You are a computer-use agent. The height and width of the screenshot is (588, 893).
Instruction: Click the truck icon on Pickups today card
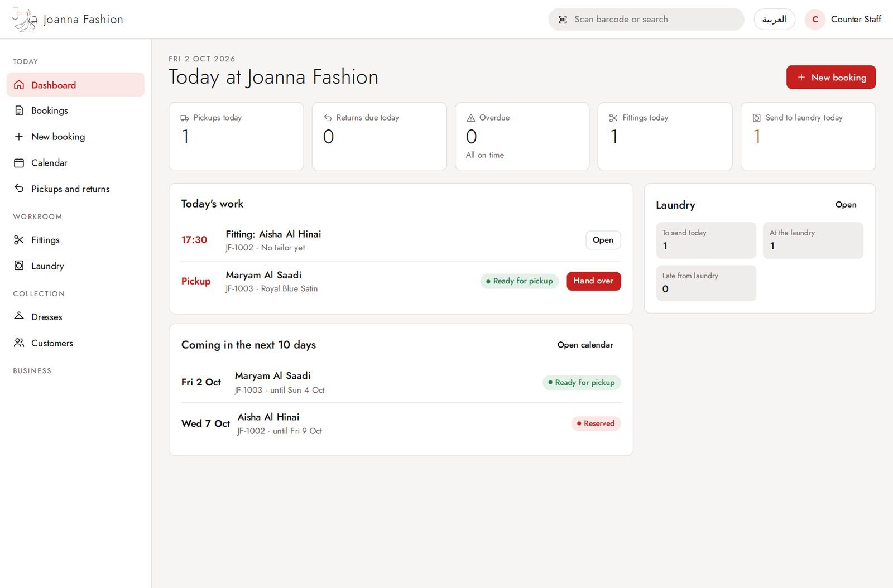pyautogui.click(x=185, y=118)
